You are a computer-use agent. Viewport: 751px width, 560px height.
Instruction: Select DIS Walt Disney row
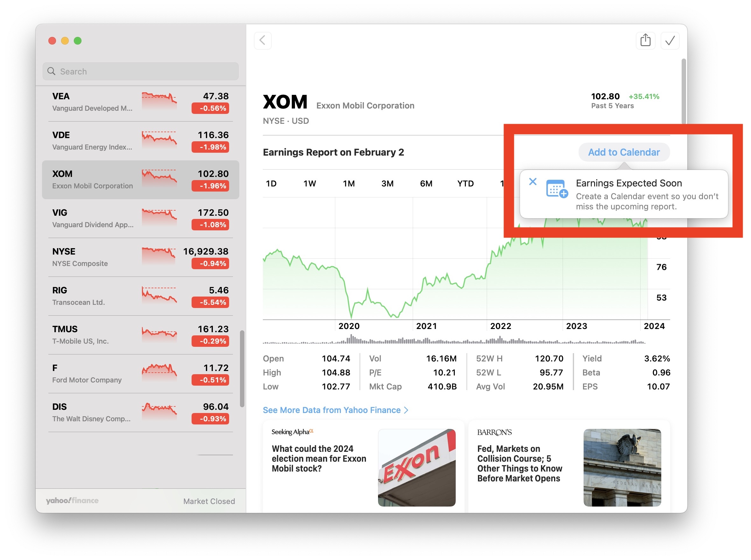click(140, 413)
